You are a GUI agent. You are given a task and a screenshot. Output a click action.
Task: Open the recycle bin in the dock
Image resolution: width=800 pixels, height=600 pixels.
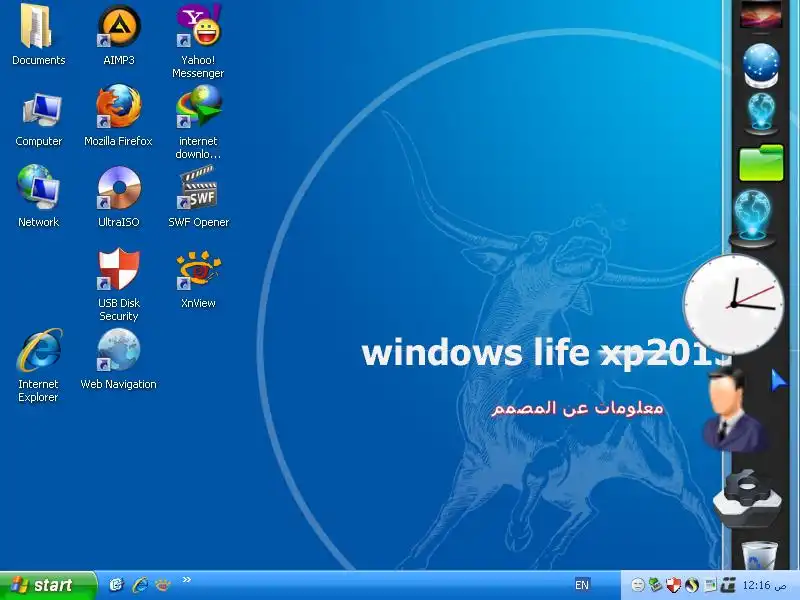[x=759, y=555]
